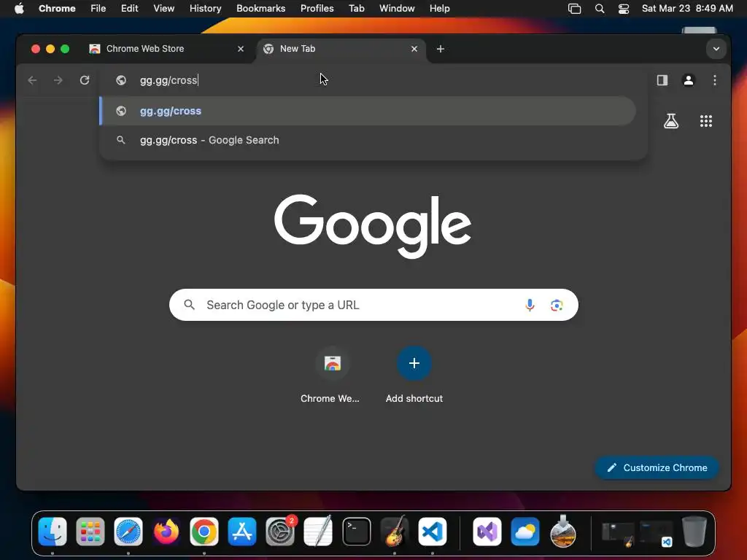Open the History menu
Image resolution: width=747 pixels, height=560 pixels.
205,8
